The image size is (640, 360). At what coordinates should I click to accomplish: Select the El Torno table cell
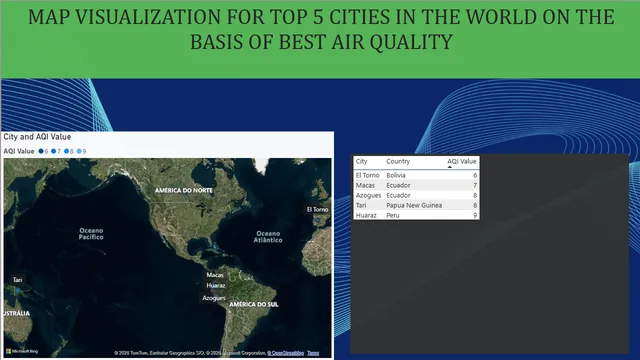pyautogui.click(x=367, y=175)
